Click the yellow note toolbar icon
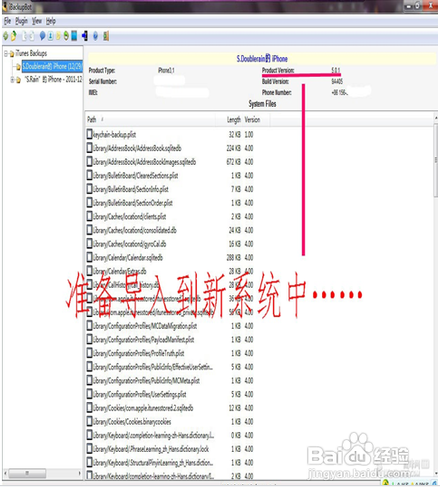The height and width of the screenshot is (487, 440). point(58,36)
